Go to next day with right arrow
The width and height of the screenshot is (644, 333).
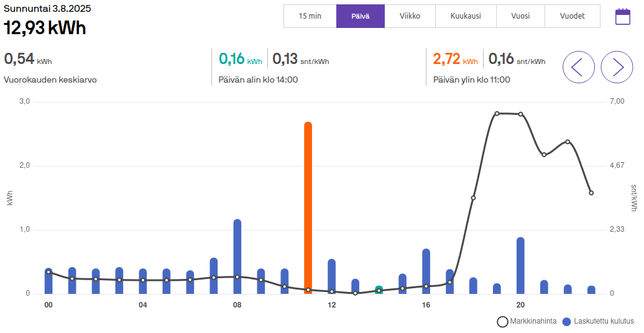(617, 67)
